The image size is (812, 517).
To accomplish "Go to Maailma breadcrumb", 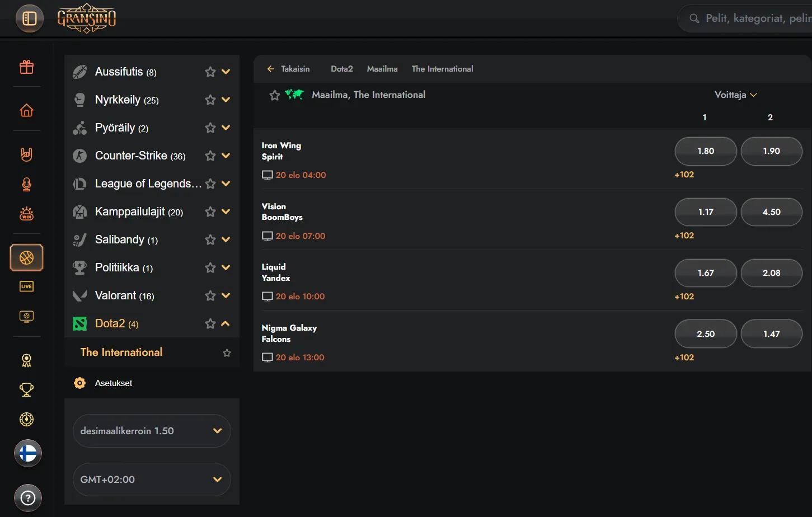I will 382,69.
